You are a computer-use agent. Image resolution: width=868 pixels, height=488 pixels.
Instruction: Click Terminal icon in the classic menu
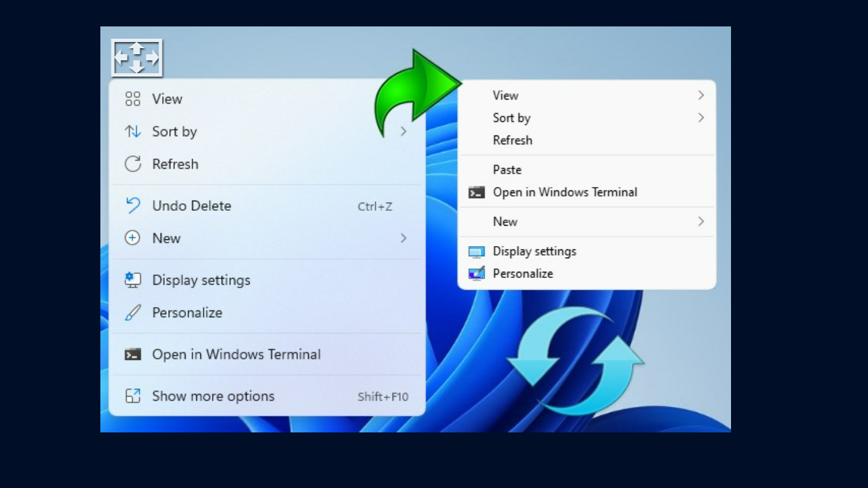point(477,192)
